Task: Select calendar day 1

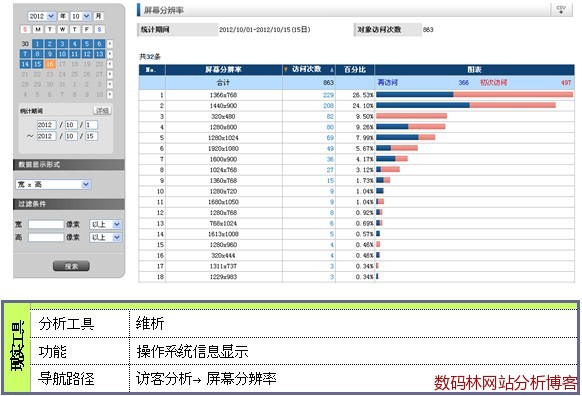Action: point(37,43)
